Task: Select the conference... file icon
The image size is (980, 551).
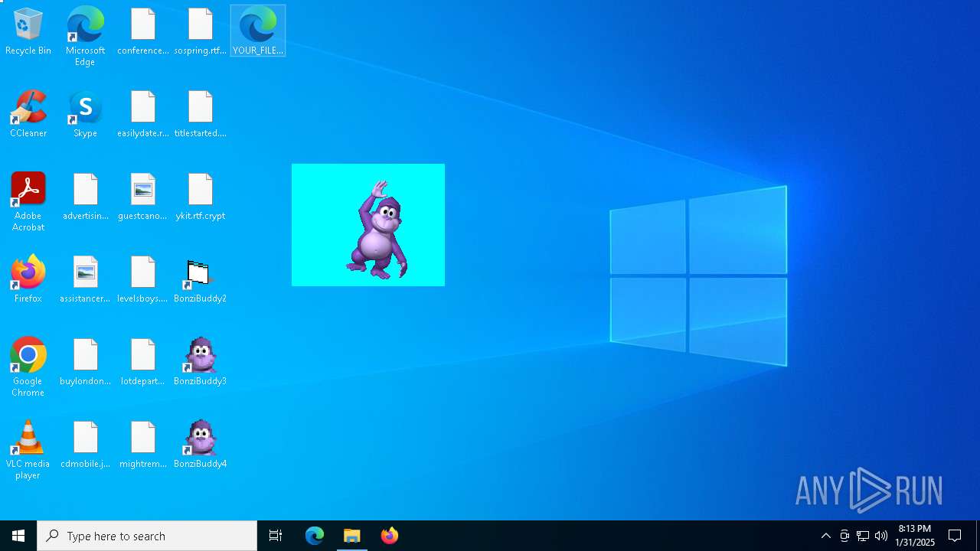Action: (143, 31)
